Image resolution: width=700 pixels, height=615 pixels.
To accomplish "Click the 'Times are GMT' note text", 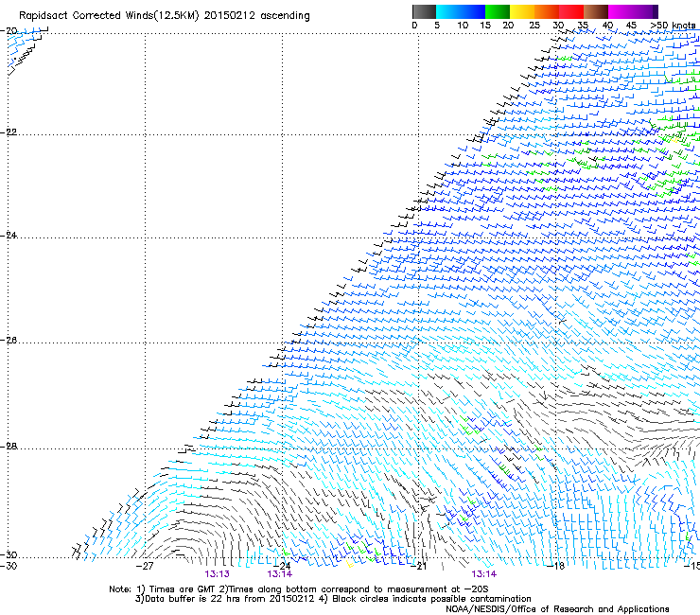I will (183, 589).
